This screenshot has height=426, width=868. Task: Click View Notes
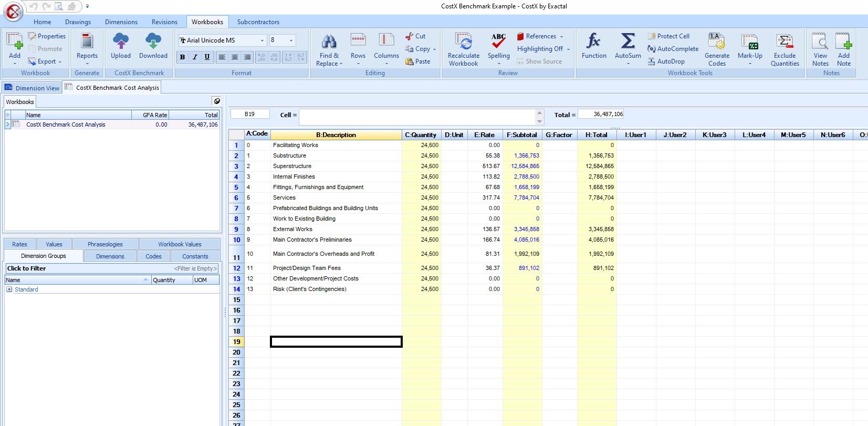(820, 49)
